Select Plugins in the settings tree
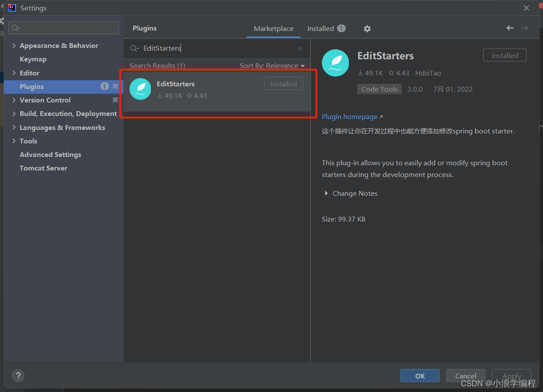The image size is (543, 392). pyautogui.click(x=64, y=86)
